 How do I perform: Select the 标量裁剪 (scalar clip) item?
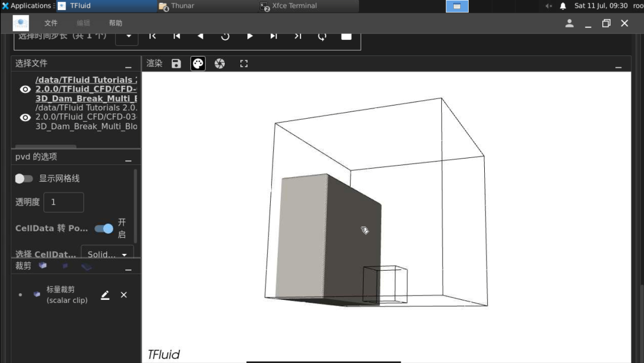point(67,295)
